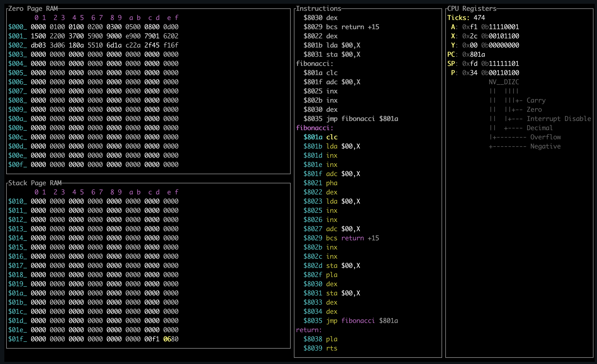
Task: Click the $01f_ stack row address
Action: coord(18,339)
